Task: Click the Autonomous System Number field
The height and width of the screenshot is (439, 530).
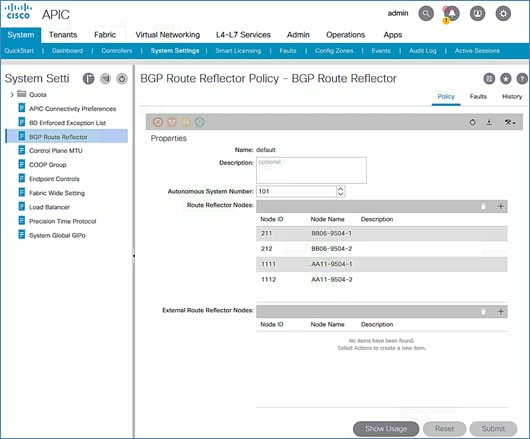Action: click(x=296, y=191)
